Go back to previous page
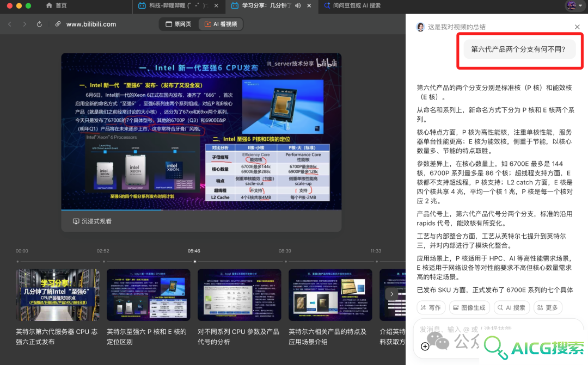Viewport: 588px width, 365px height. pos(10,24)
